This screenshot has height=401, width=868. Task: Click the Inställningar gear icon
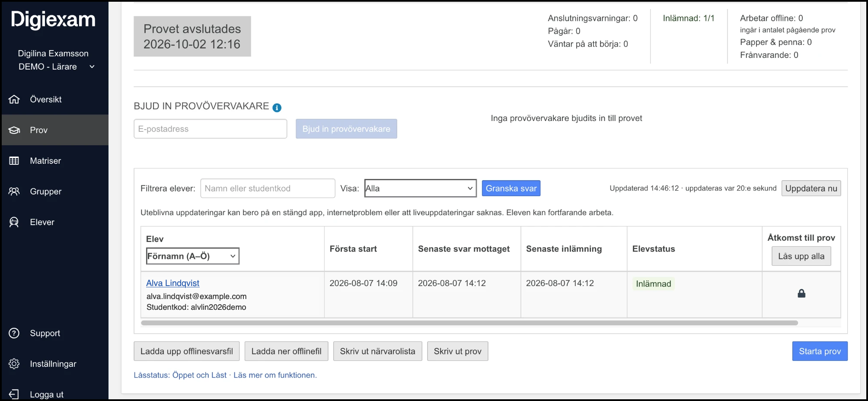click(14, 364)
